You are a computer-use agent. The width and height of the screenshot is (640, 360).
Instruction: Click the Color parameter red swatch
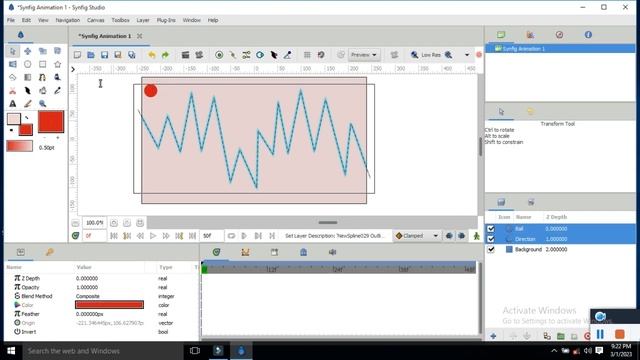click(109, 305)
